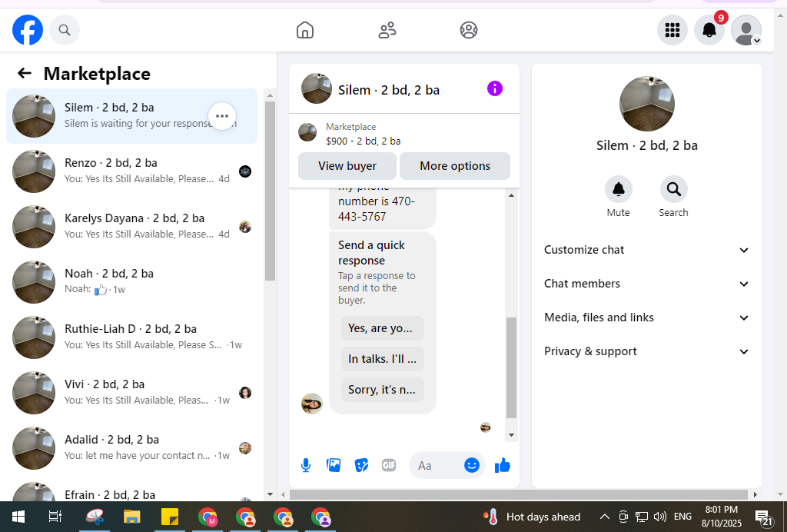
Task: Attach a photo or file
Action: (x=334, y=465)
